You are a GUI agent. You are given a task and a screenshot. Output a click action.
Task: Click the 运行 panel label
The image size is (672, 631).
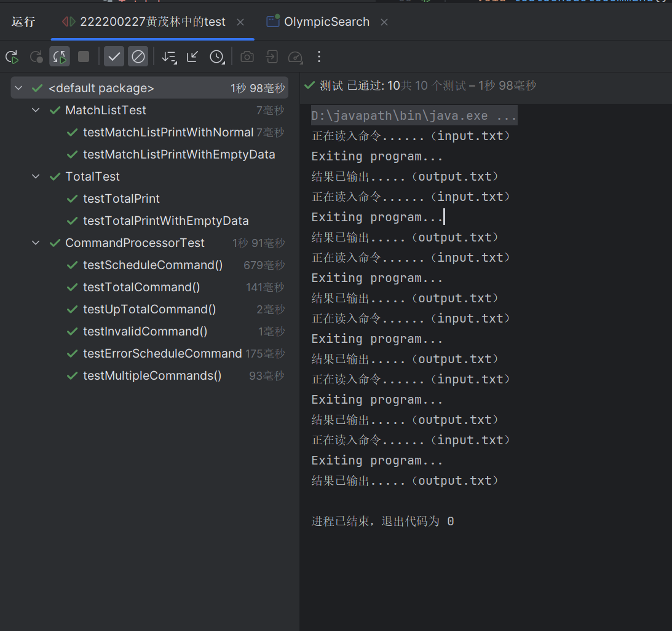pos(23,22)
